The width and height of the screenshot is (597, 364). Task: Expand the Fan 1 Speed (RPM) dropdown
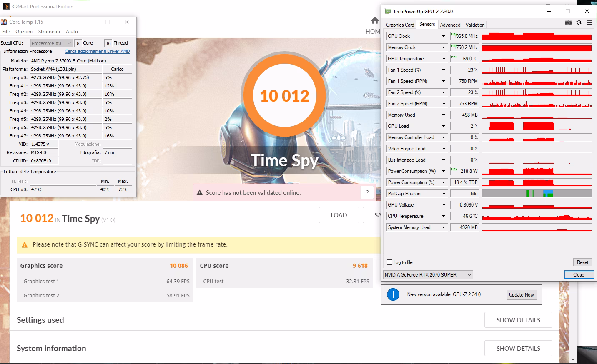click(x=444, y=81)
